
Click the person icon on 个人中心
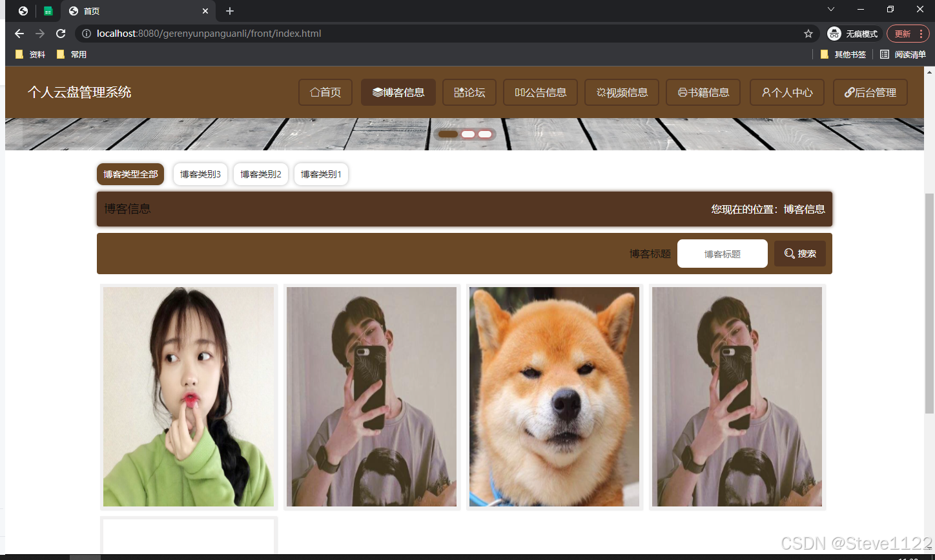coord(768,92)
